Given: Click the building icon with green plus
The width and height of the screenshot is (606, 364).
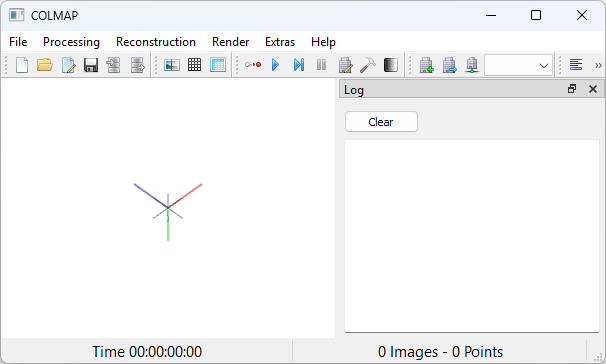Looking at the screenshot, I should (427, 65).
